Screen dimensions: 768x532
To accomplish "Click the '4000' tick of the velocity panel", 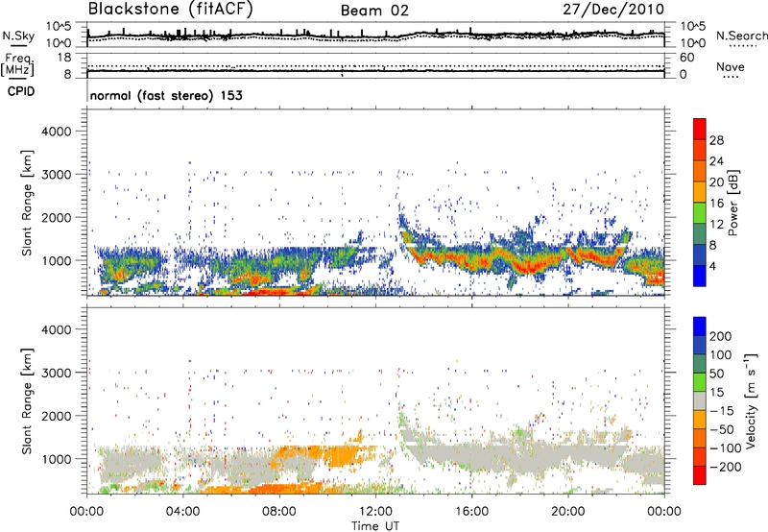I will point(57,329).
